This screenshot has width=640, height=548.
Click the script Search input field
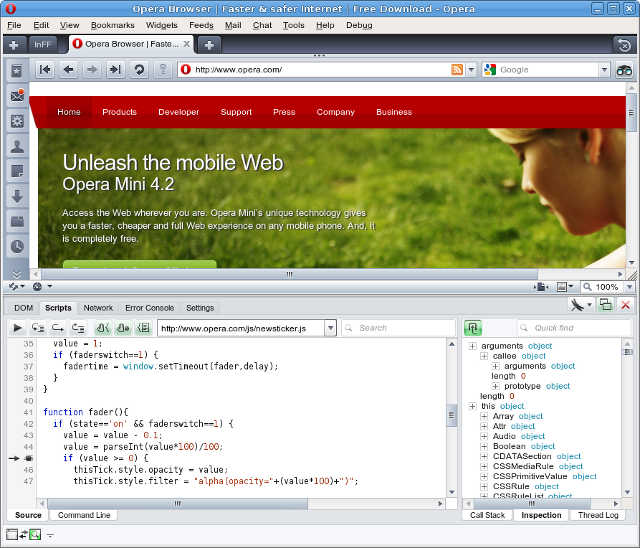[x=398, y=328]
